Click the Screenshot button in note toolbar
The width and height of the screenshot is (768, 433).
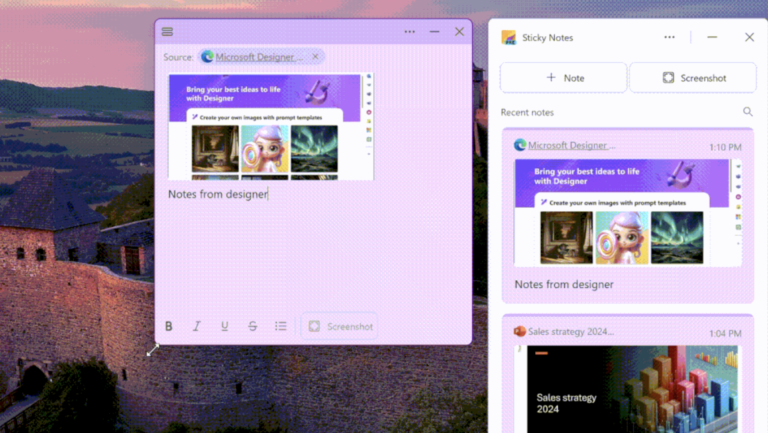[x=340, y=326]
